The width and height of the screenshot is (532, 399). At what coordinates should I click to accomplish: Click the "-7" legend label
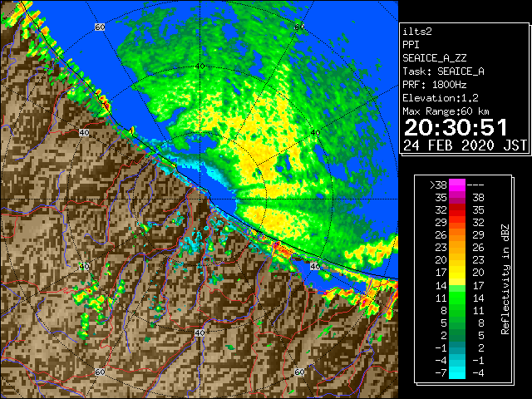pos(441,373)
